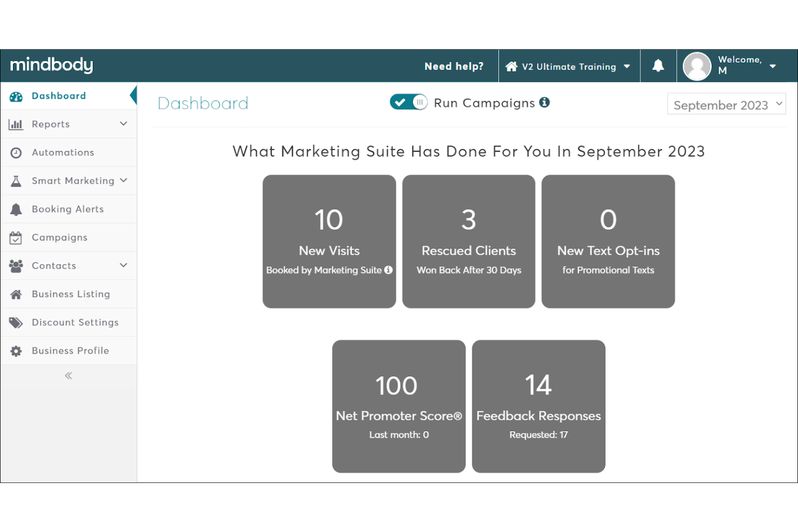Click 'Requested: 17' text
This screenshot has height=532, width=798.
[x=539, y=435]
